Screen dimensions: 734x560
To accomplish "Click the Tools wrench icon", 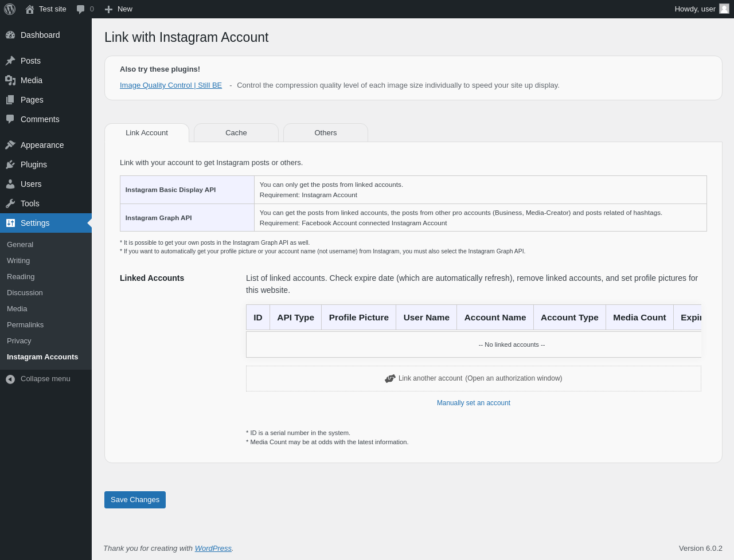I will [10, 203].
